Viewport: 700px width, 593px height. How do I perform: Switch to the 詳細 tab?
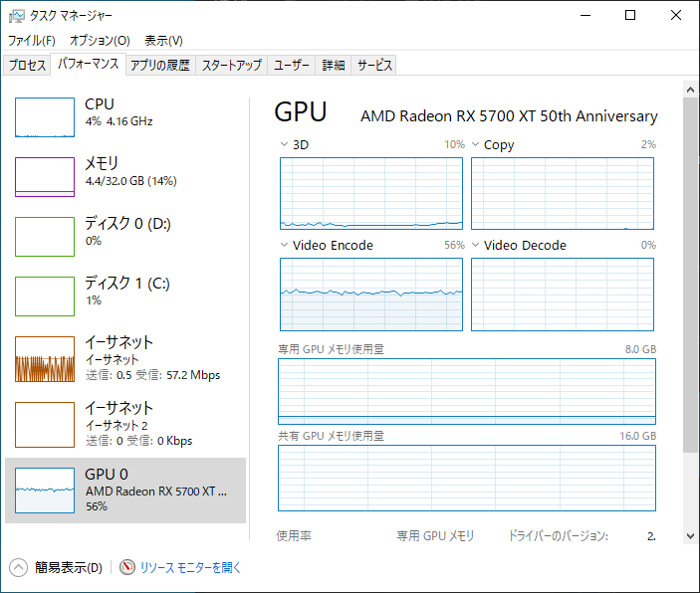334,65
